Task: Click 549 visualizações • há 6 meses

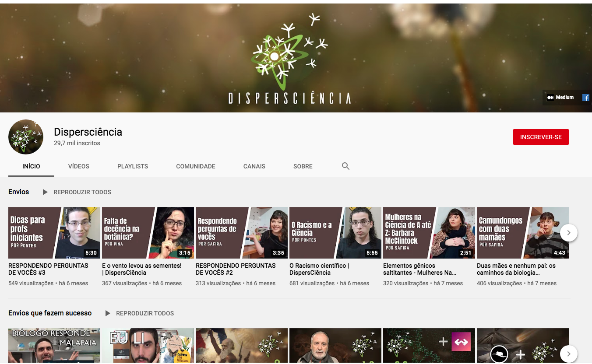Action: tap(48, 283)
